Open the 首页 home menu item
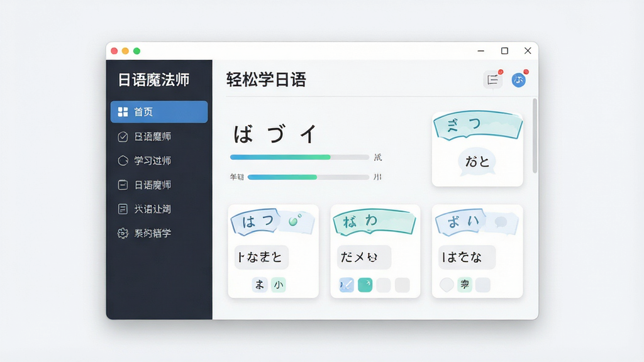The height and width of the screenshot is (362, 644). [159, 112]
